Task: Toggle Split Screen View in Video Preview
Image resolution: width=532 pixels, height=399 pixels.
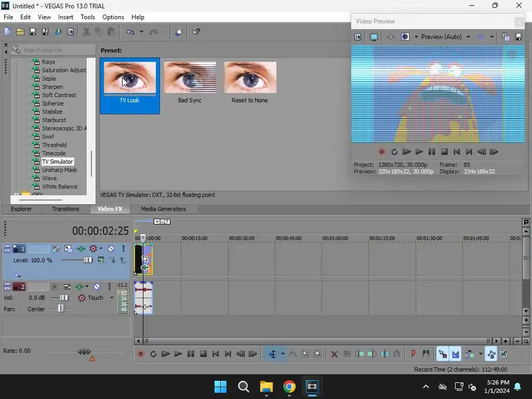Action: (405, 37)
